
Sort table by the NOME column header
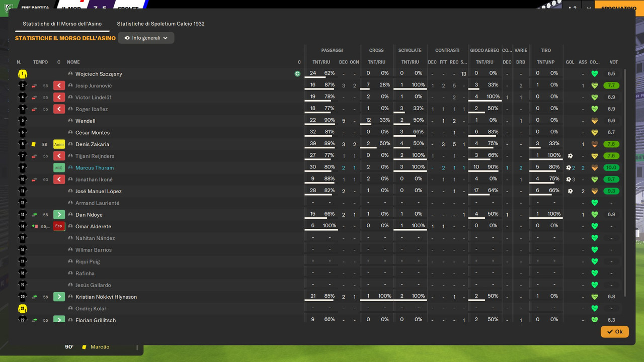coord(73,62)
